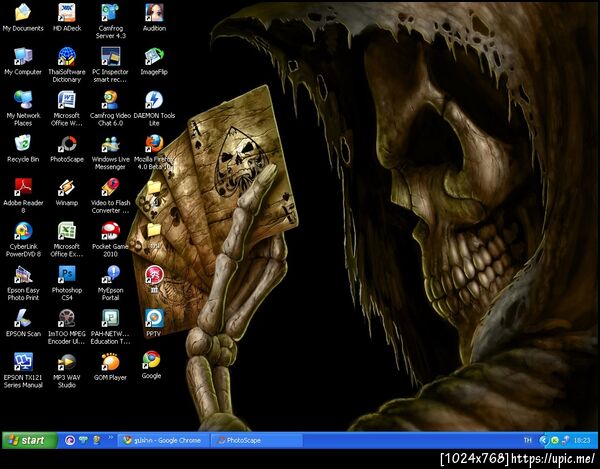Open PC Inspector smart recovery shortcut

click(111, 65)
